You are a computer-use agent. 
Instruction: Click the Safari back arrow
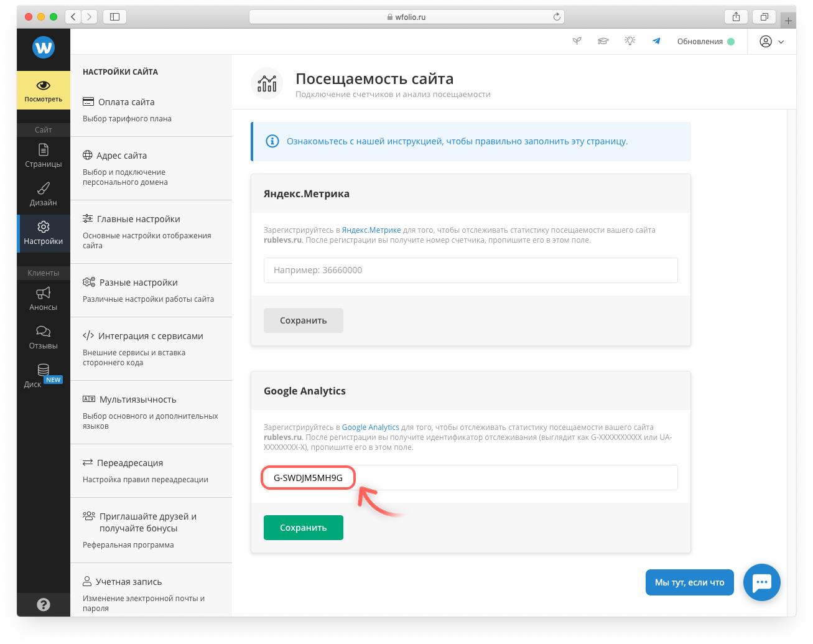73,17
